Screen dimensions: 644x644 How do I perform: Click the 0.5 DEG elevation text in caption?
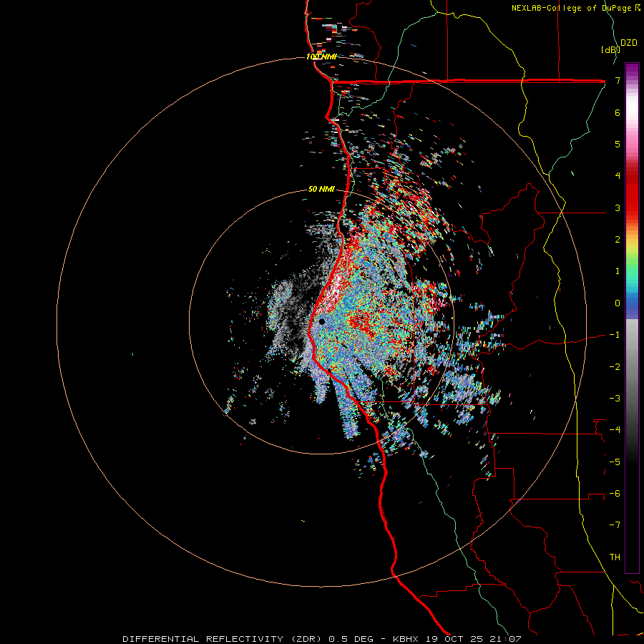point(351,639)
